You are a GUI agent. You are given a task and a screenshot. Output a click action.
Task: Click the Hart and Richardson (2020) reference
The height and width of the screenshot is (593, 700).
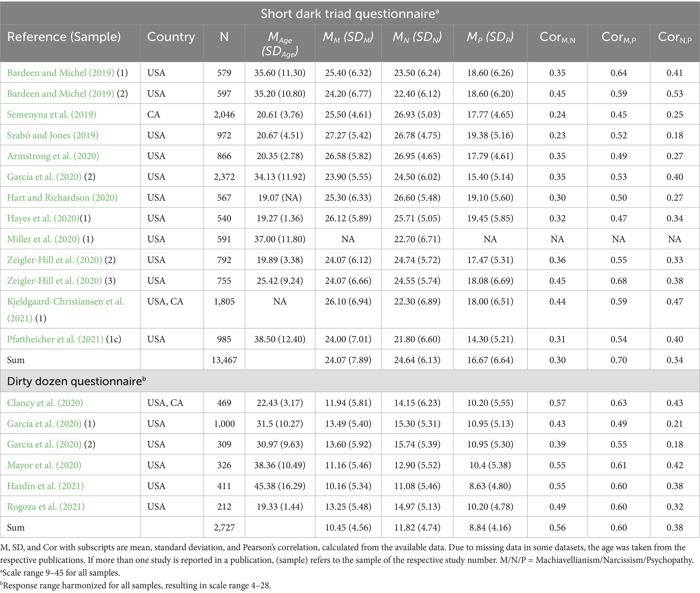click(x=62, y=197)
